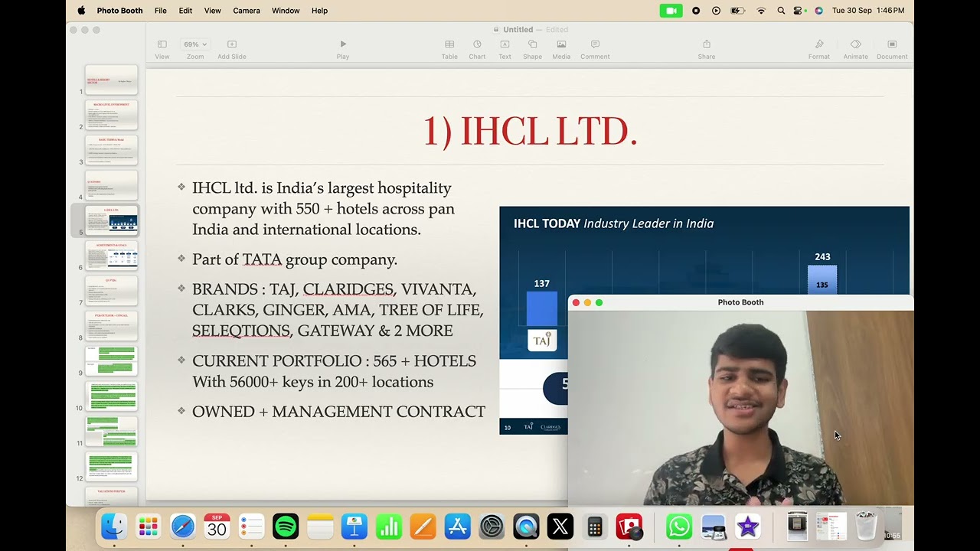The width and height of the screenshot is (980, 551).
Task: Open Reminders from the Dock
Action: point(251,527)
